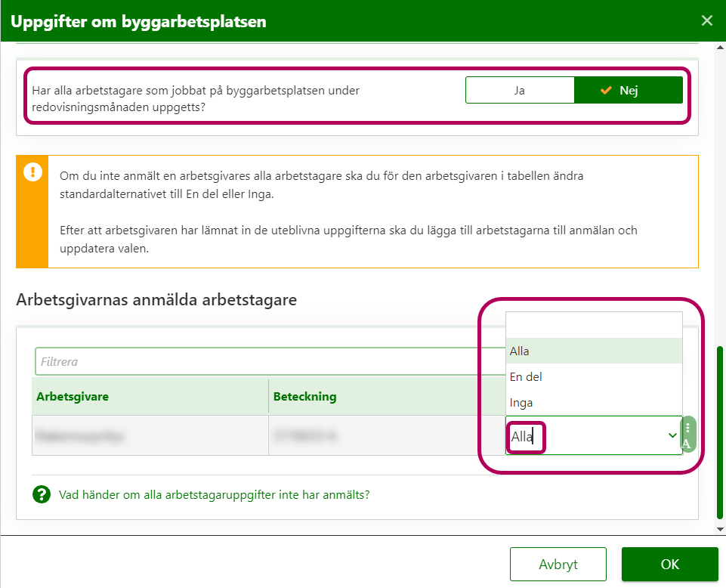Click the Arbetsgivare column header
The height and width of the screenshot is (588, 726).
click(71, 396)
